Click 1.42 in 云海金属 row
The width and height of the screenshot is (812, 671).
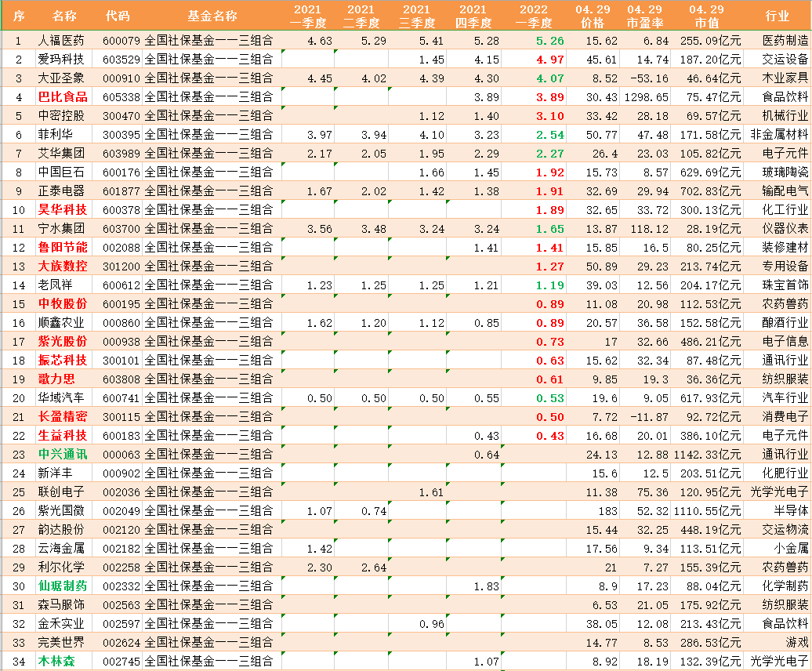[320, 549]
